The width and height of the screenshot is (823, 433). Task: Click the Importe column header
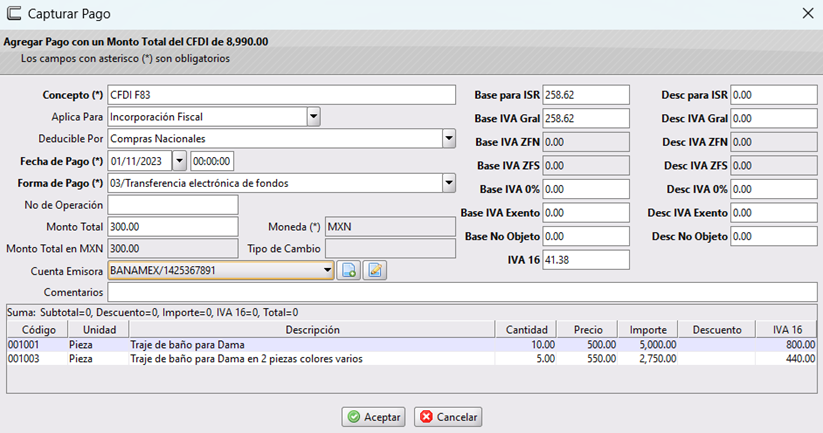648,330
